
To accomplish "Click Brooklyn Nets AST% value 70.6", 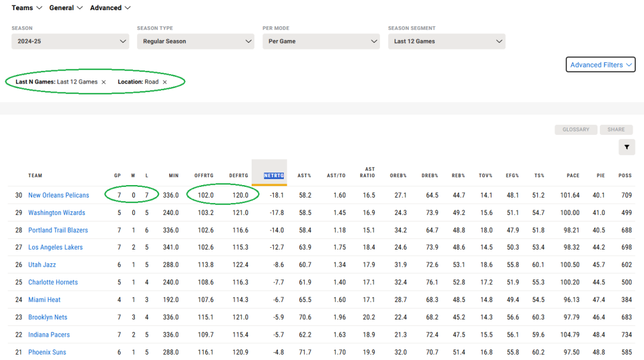I will coord(305,317).
